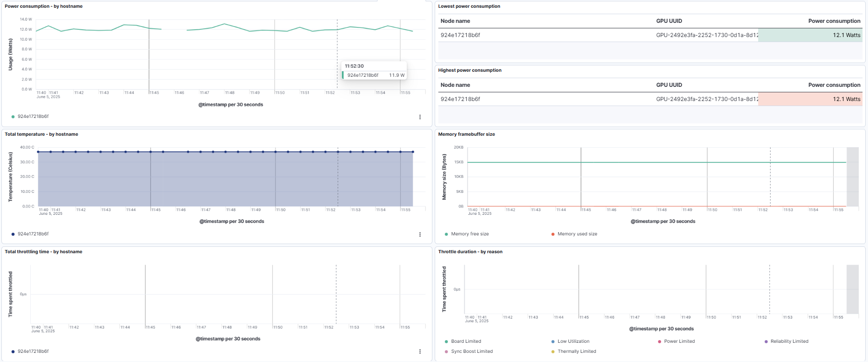Sort Lowest power table by Node name
Screen dimensions: 868x362
point(455,21)
